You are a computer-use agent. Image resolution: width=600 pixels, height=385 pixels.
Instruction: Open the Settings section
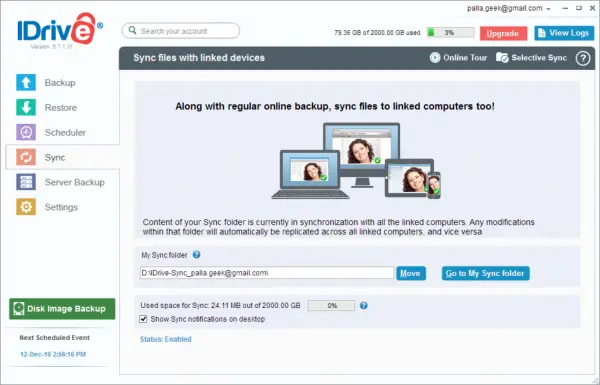[x=61, y=207]
